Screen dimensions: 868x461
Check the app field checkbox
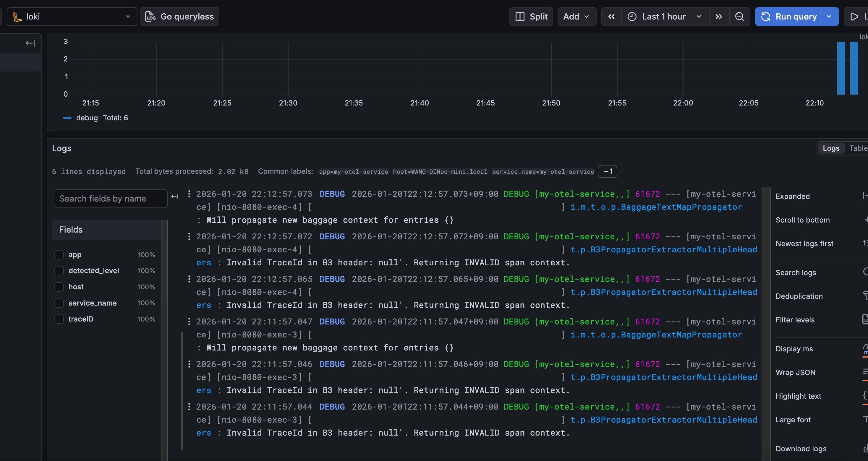59,254
